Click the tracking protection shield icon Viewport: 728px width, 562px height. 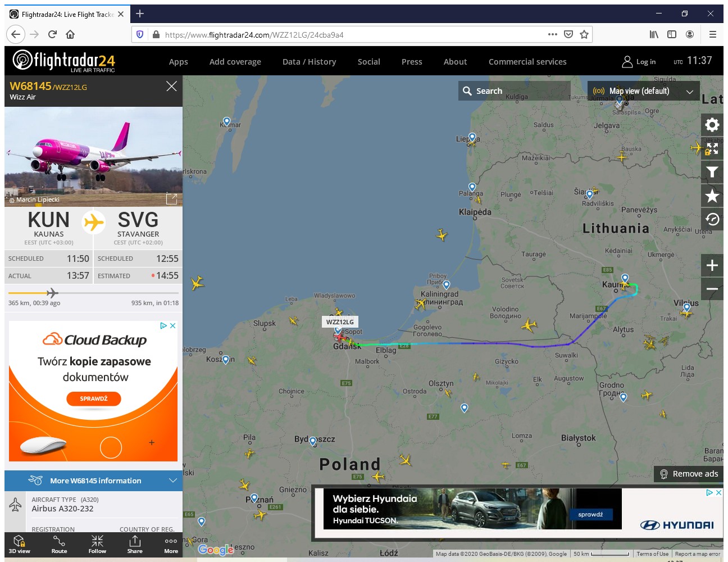[x=140, y=34]
